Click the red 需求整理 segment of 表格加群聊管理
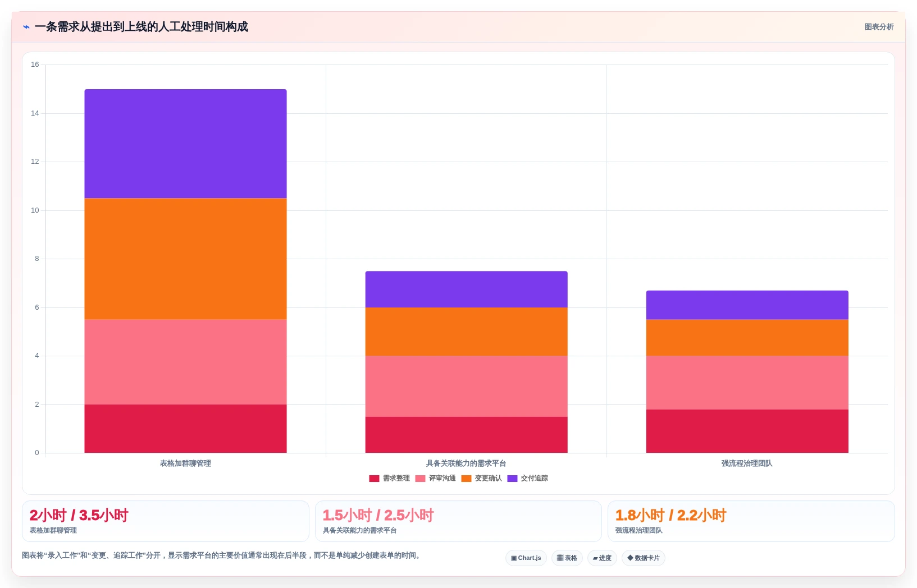Screen dimensions: 917x588 pyautogui.click(x=185, y=429)
